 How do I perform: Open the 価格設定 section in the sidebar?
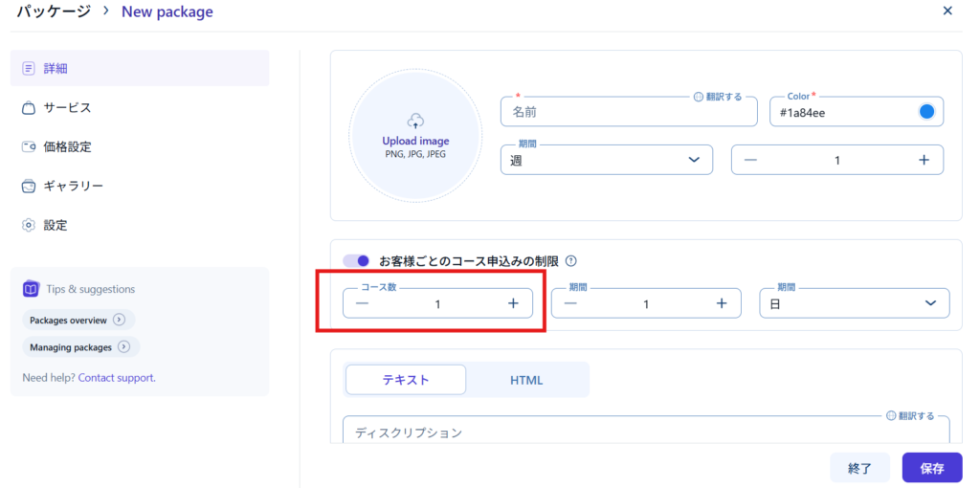(67, 147)
